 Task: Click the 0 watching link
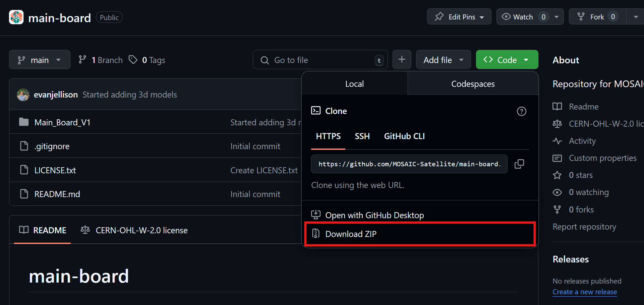tap(589, 192)
